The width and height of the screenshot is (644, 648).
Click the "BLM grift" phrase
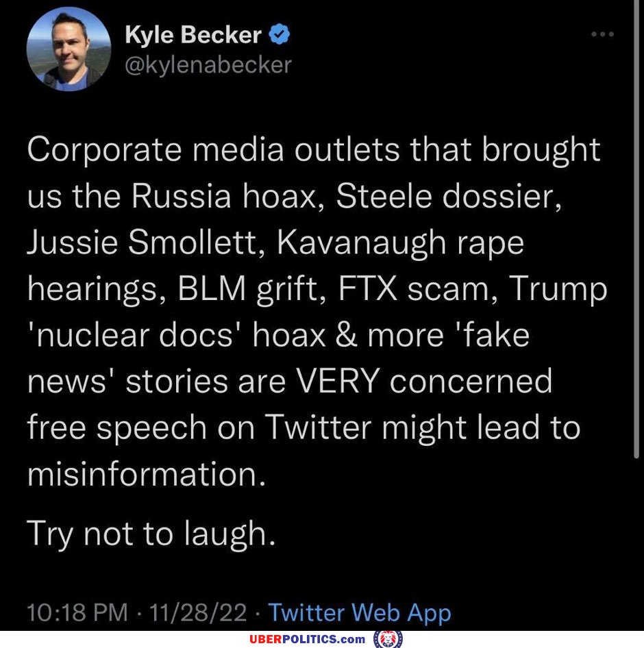247,289
